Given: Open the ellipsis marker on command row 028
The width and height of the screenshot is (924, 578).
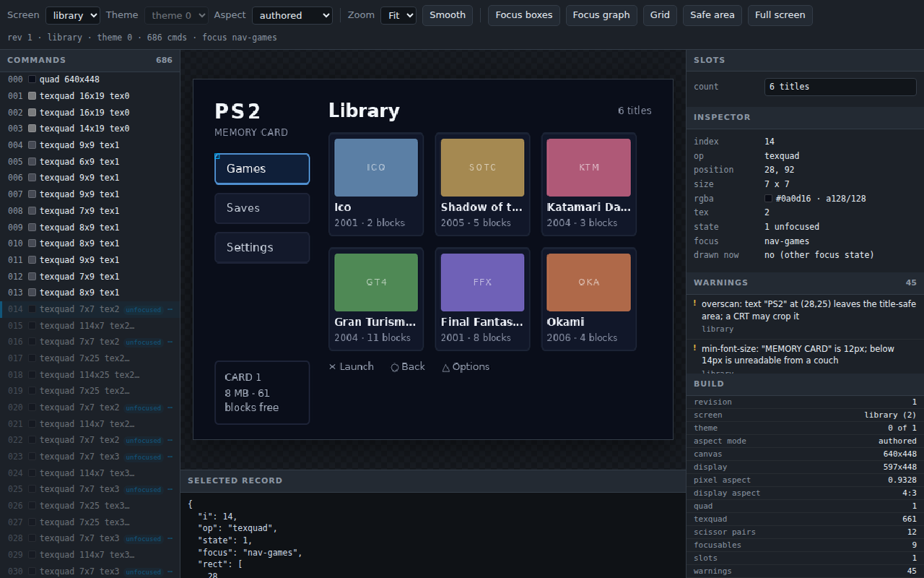Looking at the screenshot, I should 170,538.
